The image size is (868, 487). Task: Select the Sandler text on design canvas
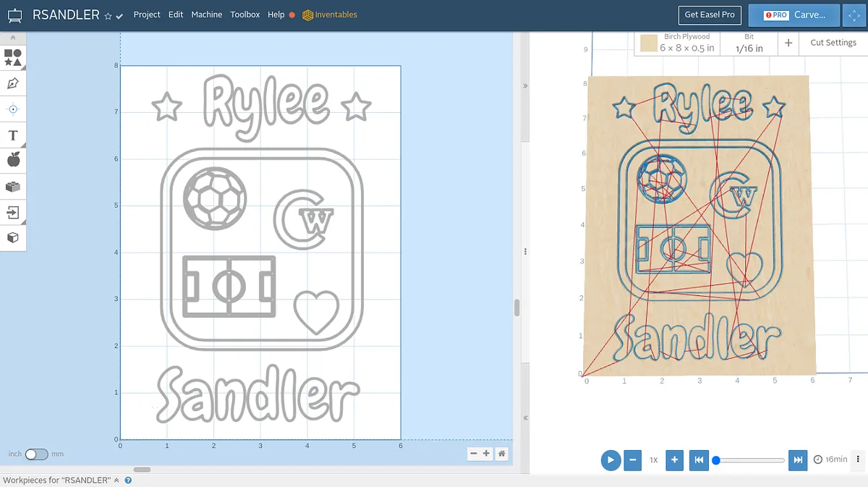pos(258,395)
